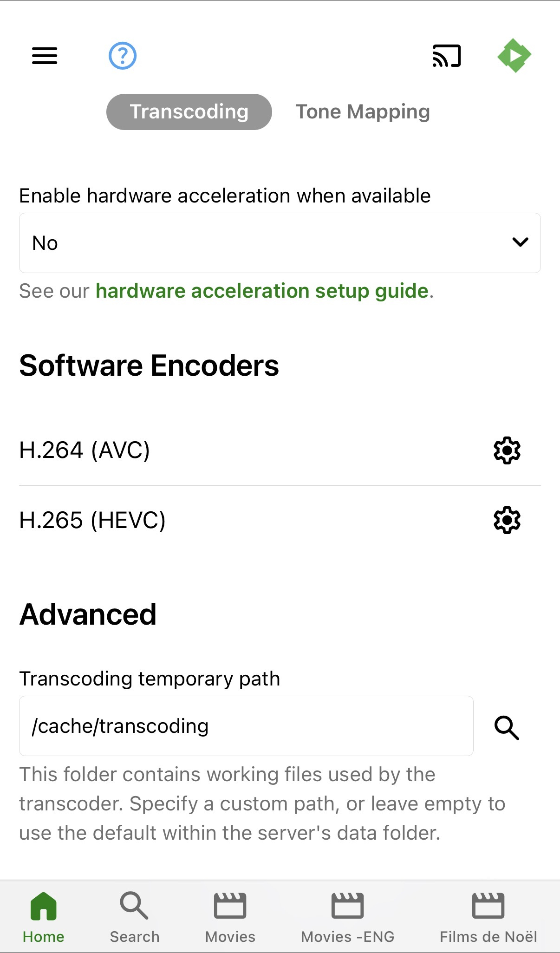Tap the cast to device icon
The image size is (560, 953).
(x=446, y=56)
